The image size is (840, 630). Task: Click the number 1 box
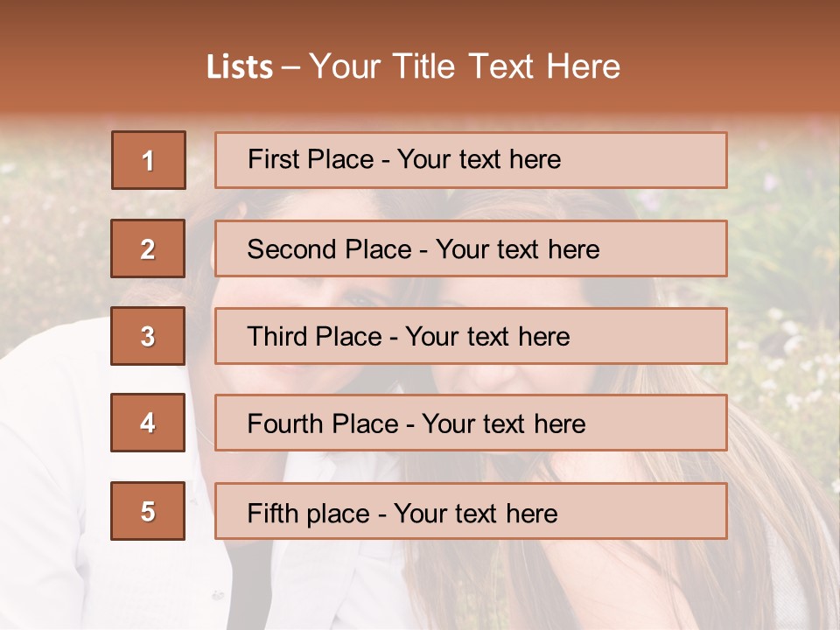[x=148, y=160]
